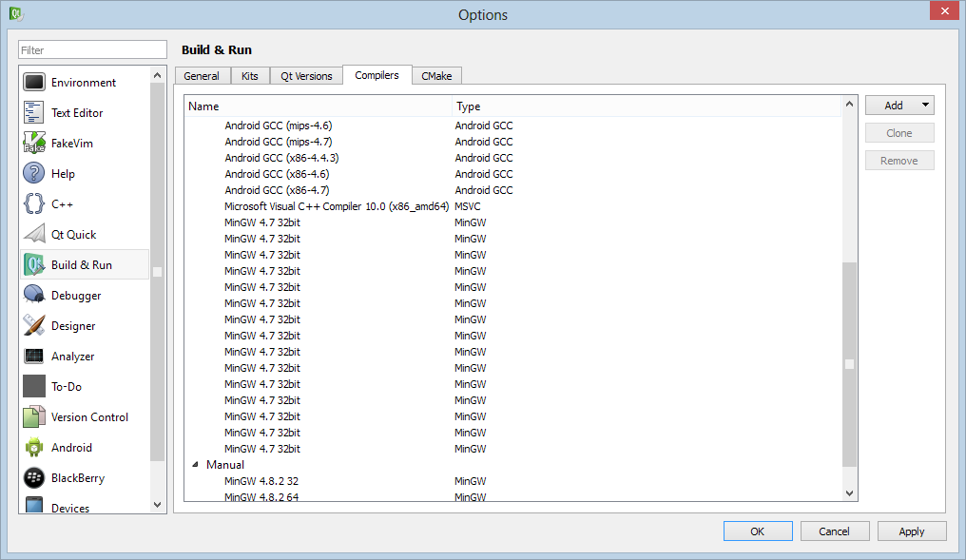The width and height of the screenshot is (966, 560).
Task: Click the Filter search field
Action: click(x=92, y=49)
